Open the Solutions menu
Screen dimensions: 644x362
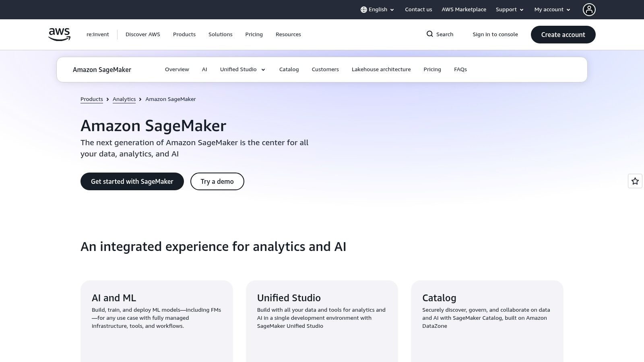(221, 34)
